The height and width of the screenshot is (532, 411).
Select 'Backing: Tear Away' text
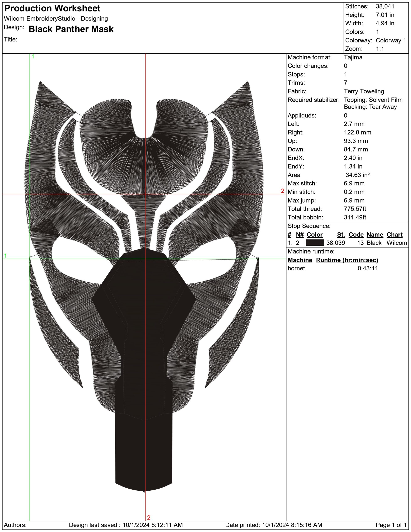pos(370,107)
